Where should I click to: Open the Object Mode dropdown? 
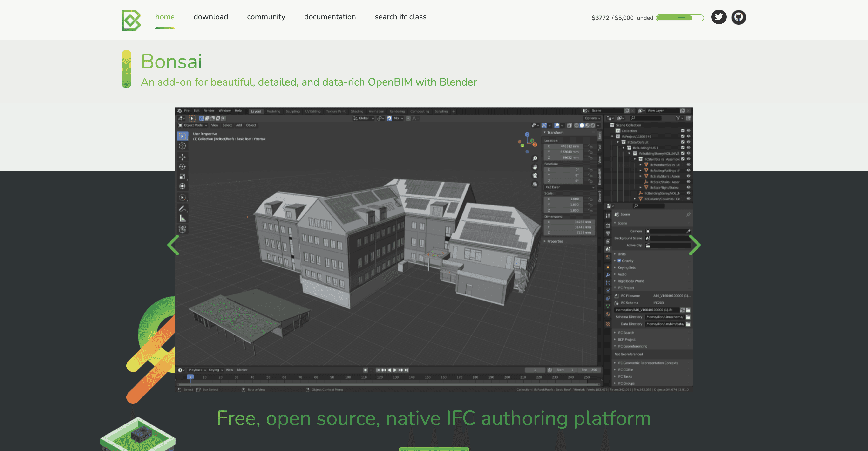pyautogui.click(x=193, y=125)
